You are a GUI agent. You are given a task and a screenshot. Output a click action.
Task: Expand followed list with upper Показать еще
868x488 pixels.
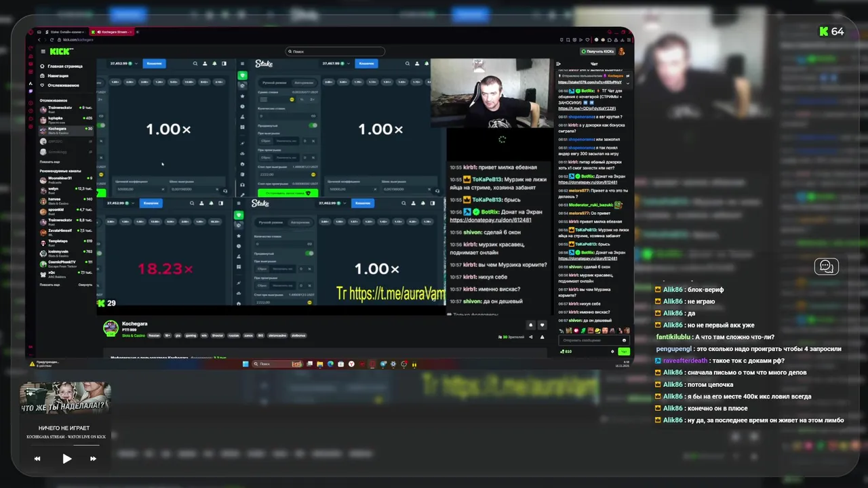tap(50, 162)
